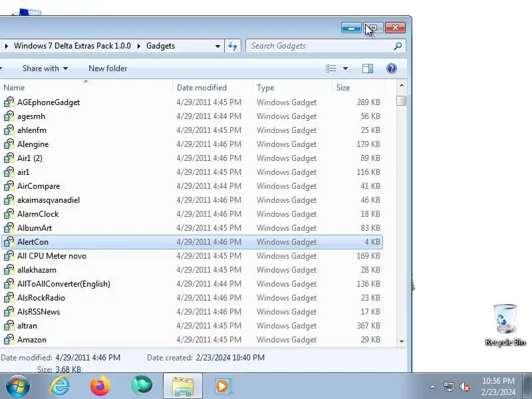532x399 pixels.
Task: Open the Recycle Bin on desktop
Action: [505, 325]
